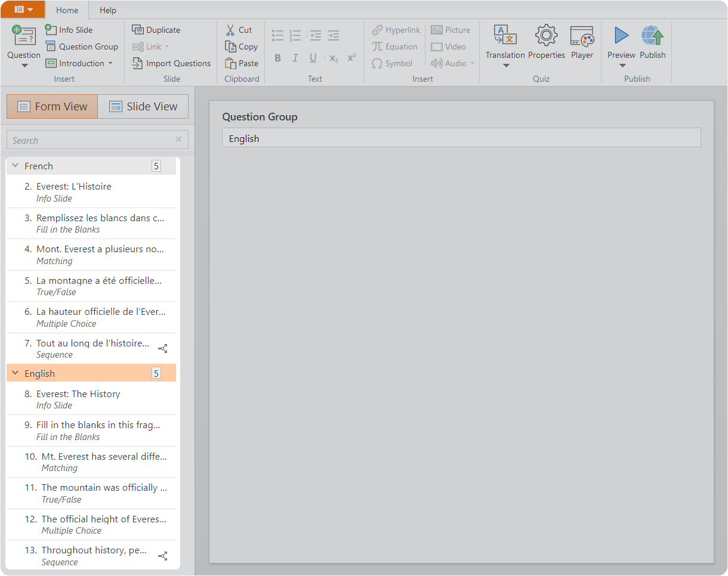Collapse the English question group

tap(16, 373)
